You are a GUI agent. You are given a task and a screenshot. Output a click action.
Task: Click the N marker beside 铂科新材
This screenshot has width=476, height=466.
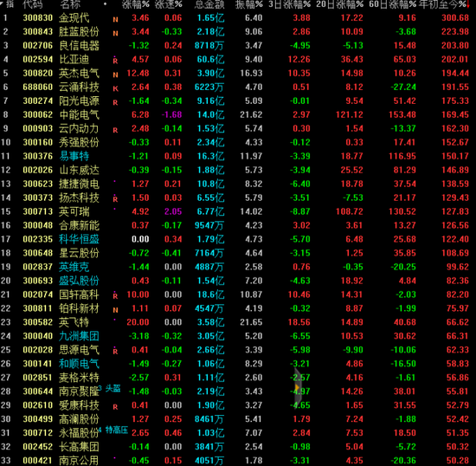(x=115, y=310)
